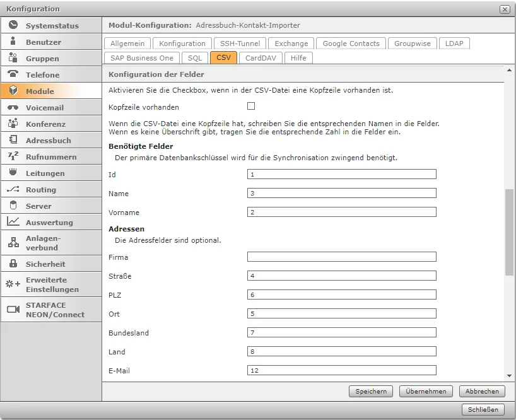Click the Systemstatus gauge icon

tap(13, 25)
